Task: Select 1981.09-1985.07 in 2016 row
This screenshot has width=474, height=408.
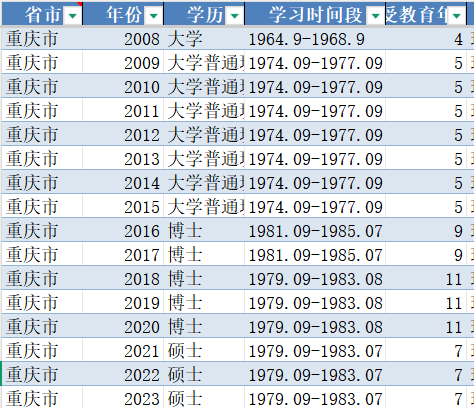Action: tap(315, 230)
